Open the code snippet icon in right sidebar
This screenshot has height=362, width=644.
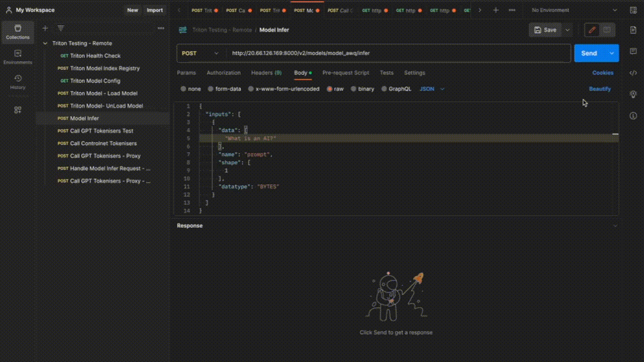633,73
